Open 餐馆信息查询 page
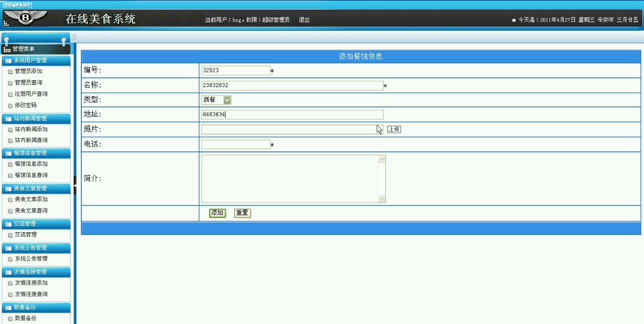 point(31,175)
